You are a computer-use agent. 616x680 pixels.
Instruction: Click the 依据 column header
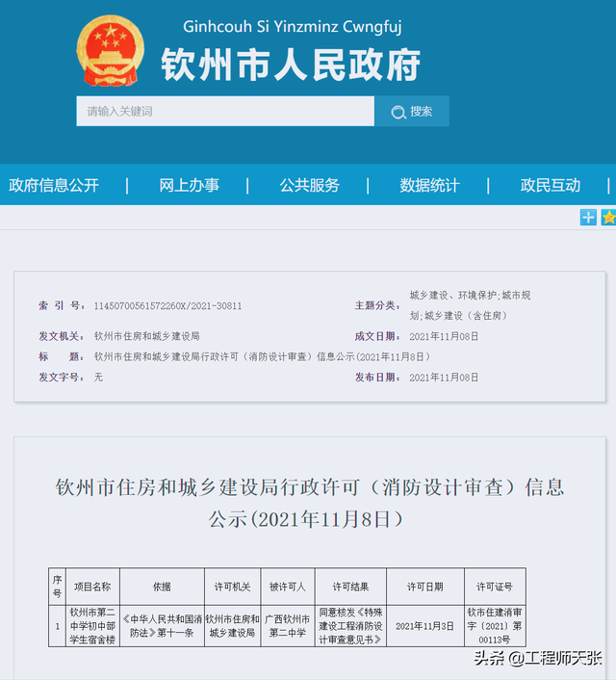tap(162, 587)
